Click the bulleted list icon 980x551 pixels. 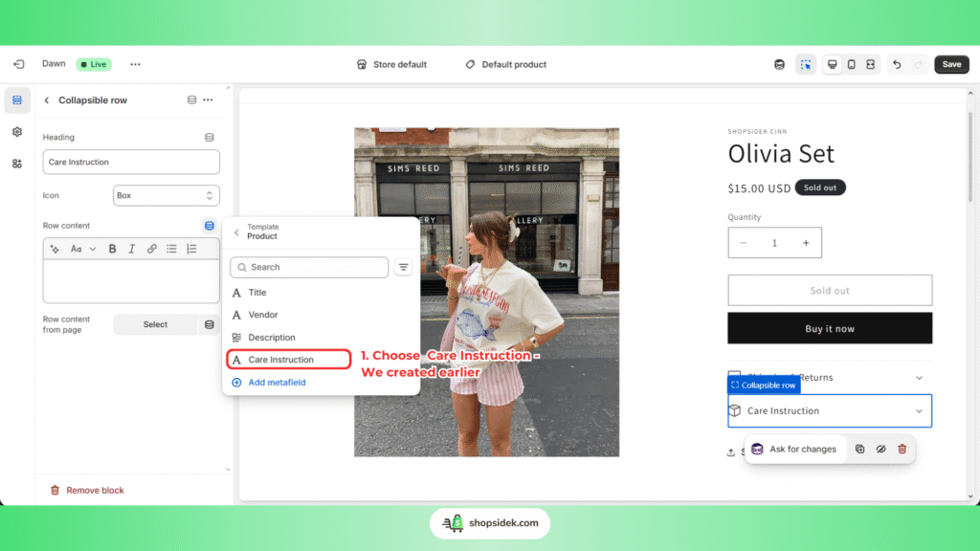click(171, 249)
